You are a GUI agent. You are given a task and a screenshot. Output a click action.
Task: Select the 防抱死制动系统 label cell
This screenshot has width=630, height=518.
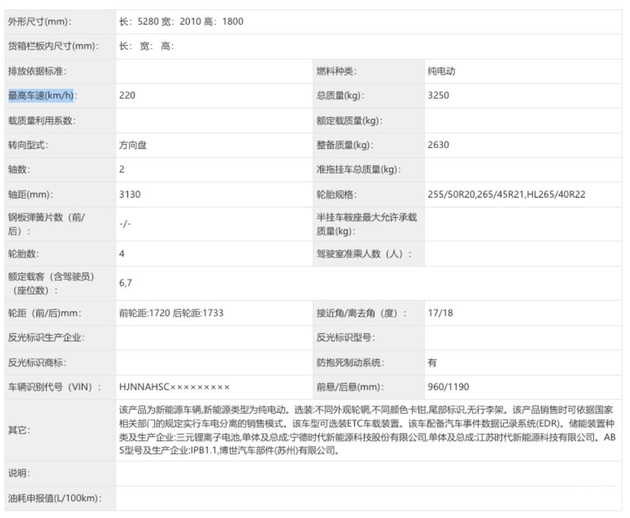click(x=349, y=362)
